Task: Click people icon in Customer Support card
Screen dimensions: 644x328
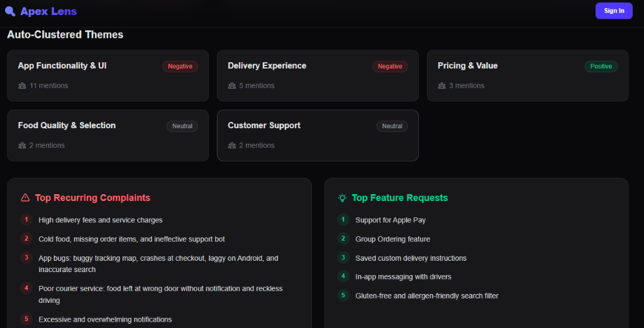Action: point(232,145)
